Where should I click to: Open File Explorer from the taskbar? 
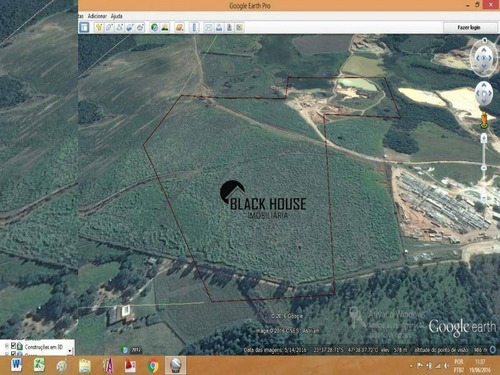click(x=85, y=366)
